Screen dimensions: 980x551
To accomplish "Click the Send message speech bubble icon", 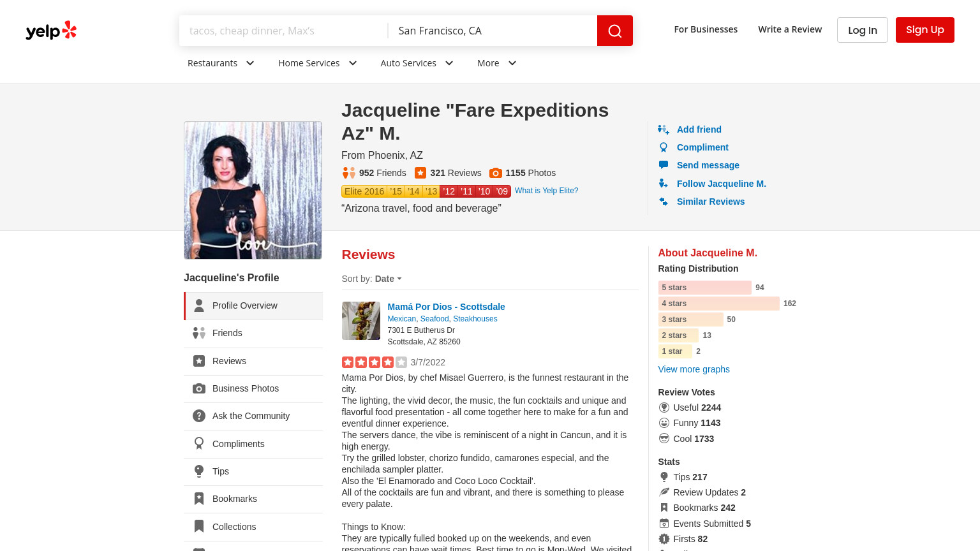I will 664,165.
